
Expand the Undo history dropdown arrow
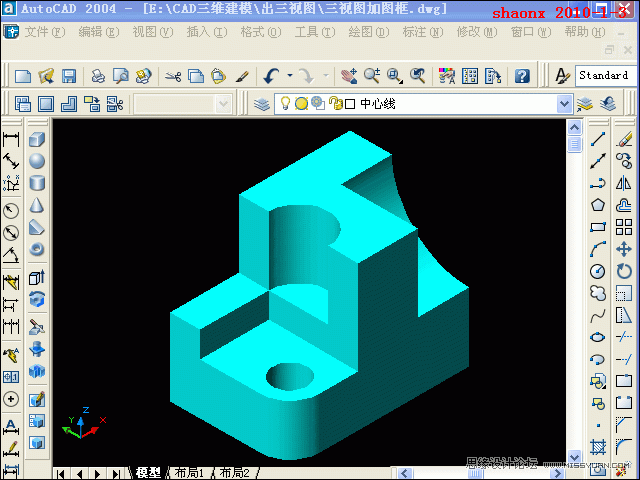click(x=290, y=76)
